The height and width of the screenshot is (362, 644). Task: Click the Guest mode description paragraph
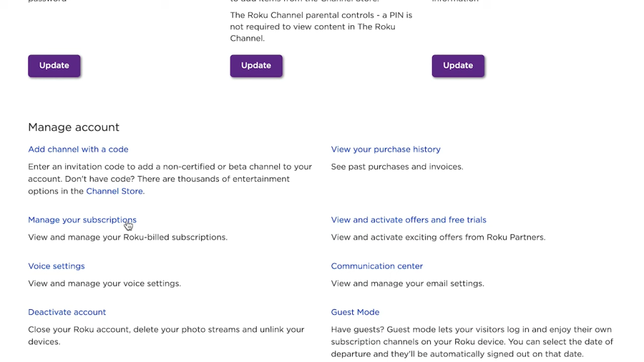[x=472, y=342]
